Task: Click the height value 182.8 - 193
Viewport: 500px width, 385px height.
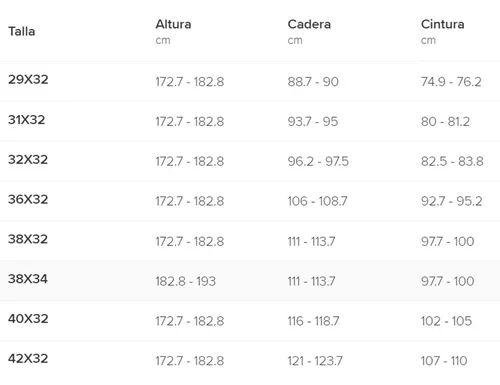Action: point(186,281)
